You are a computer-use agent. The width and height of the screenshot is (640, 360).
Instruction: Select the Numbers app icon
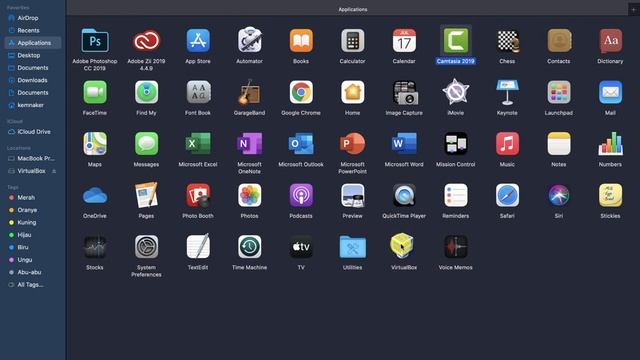click(610, 144)
